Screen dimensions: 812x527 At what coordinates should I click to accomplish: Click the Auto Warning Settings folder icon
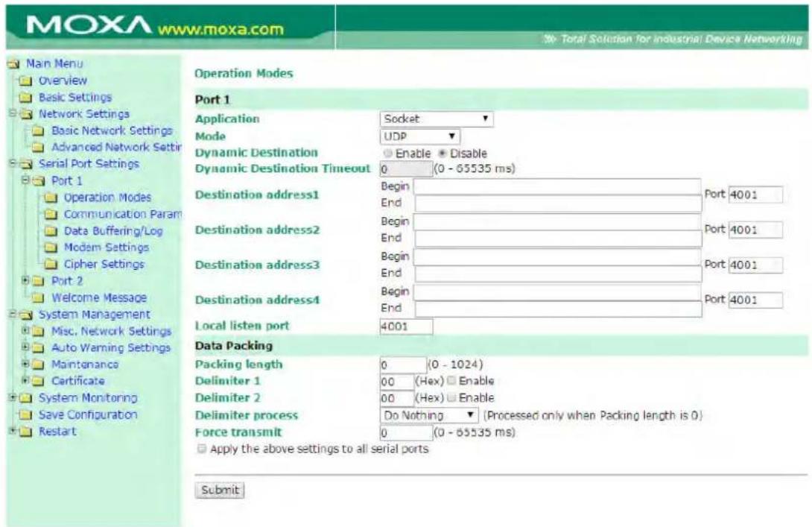pos(38,348)
